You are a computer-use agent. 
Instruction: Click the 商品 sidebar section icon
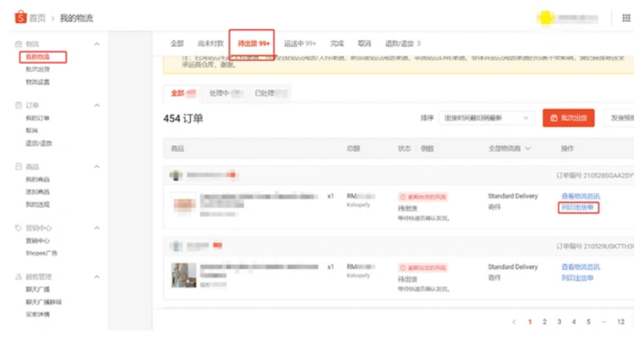click(x=18, y=166)
